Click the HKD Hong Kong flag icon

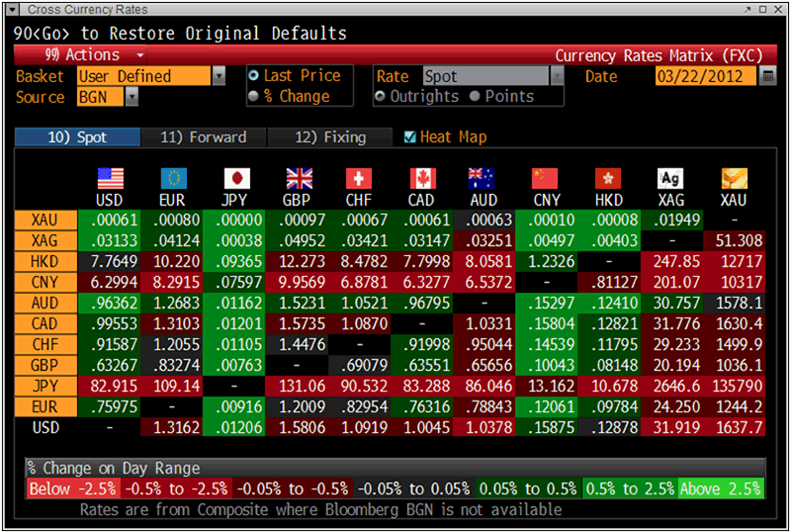pos(608,179)
